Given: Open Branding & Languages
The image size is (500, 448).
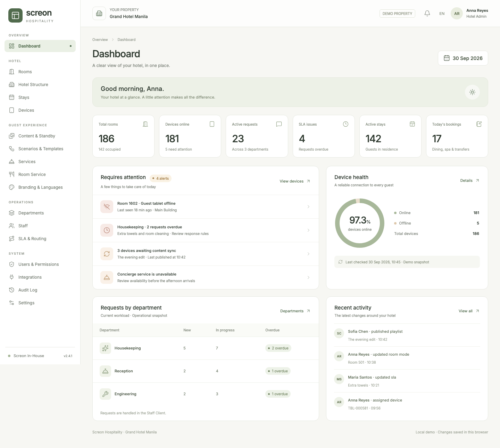Looking at the screenshot, I should point(40,187).
